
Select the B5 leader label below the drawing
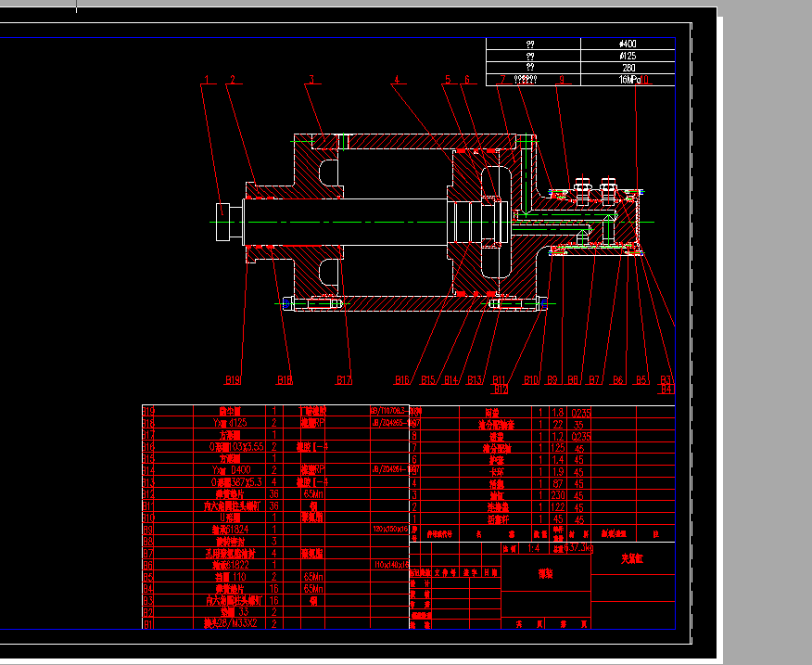coord(641,380)
